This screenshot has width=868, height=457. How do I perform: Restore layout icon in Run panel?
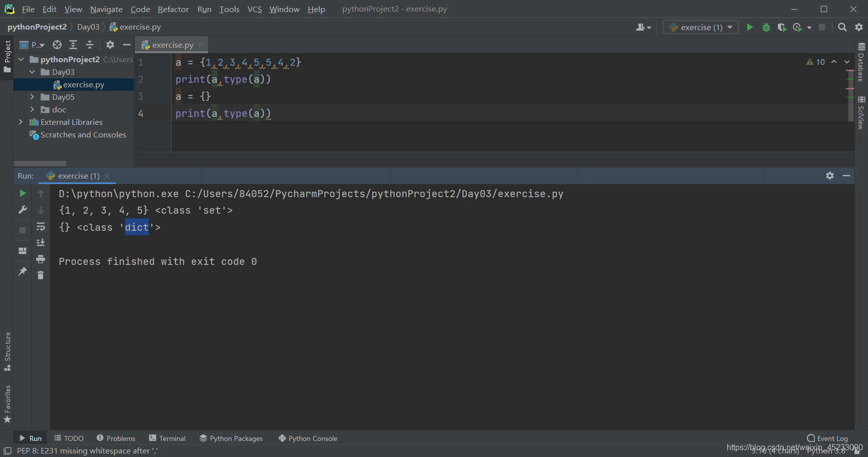click(23, 250)
